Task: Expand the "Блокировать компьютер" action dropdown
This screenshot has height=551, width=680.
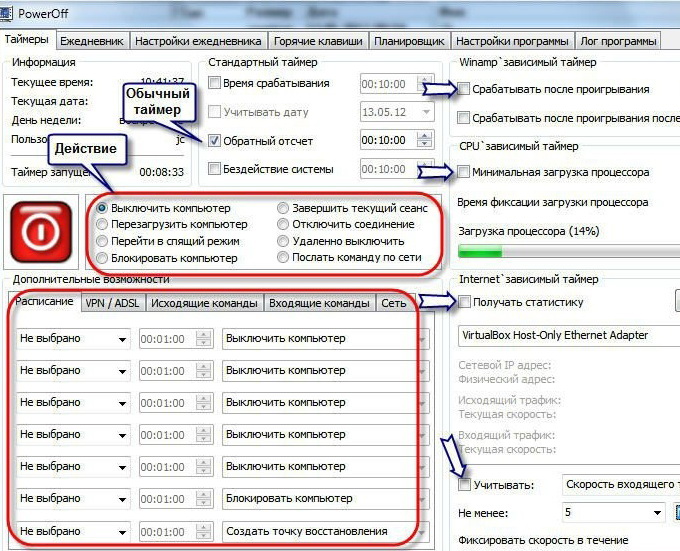Action: coord(318,499)
